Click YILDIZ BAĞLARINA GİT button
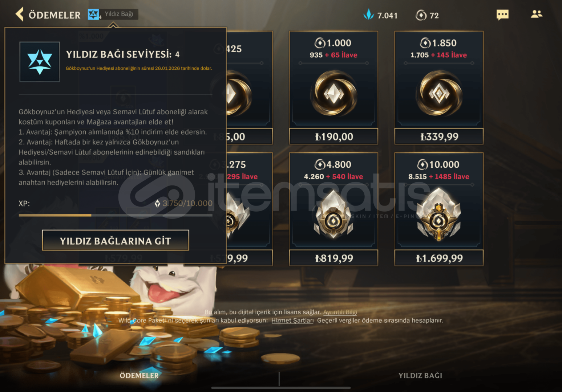The width and height of the screenshot is (562, 392). click(x=116, y=240)
